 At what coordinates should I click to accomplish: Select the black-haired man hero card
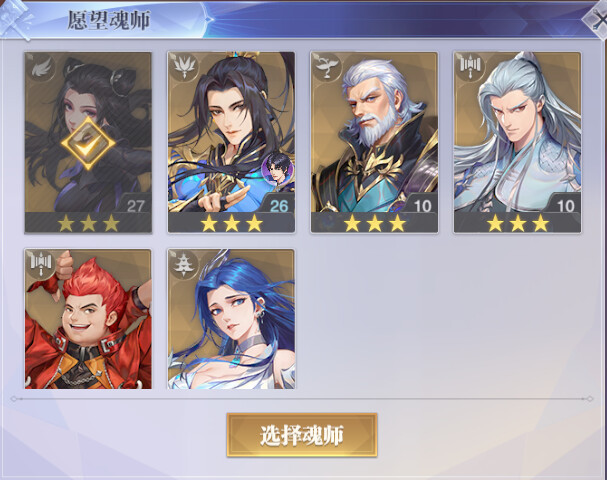231,142
